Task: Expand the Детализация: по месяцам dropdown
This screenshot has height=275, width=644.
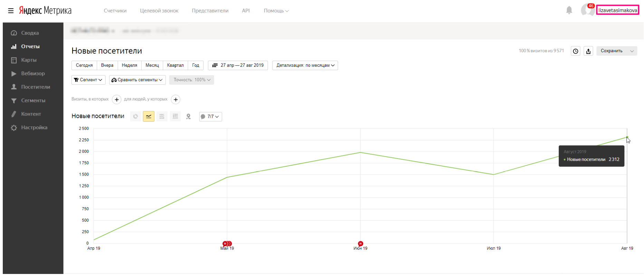Action: tap(305, 65)
